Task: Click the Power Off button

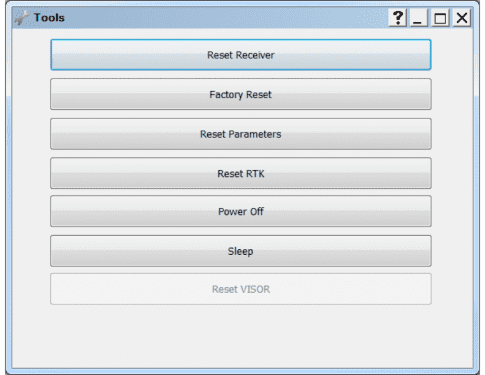Action: (241, 211)
